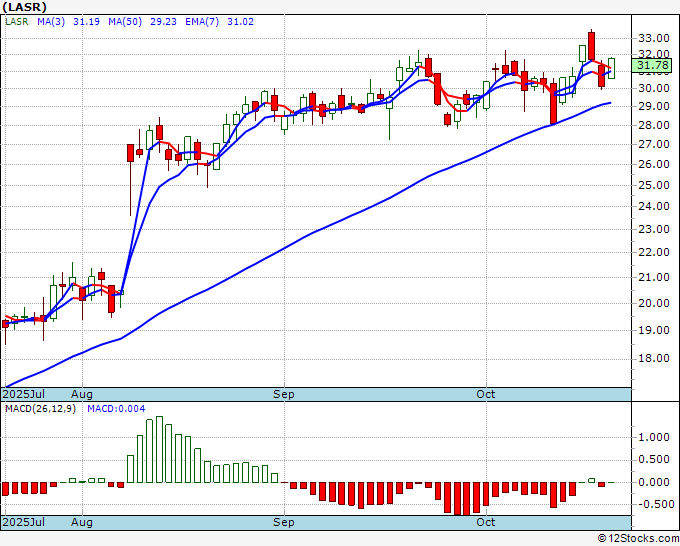The height and width of the screenshot is (546, 680).
Task: Click the Sep label on price chart axis
Action: 284,394
